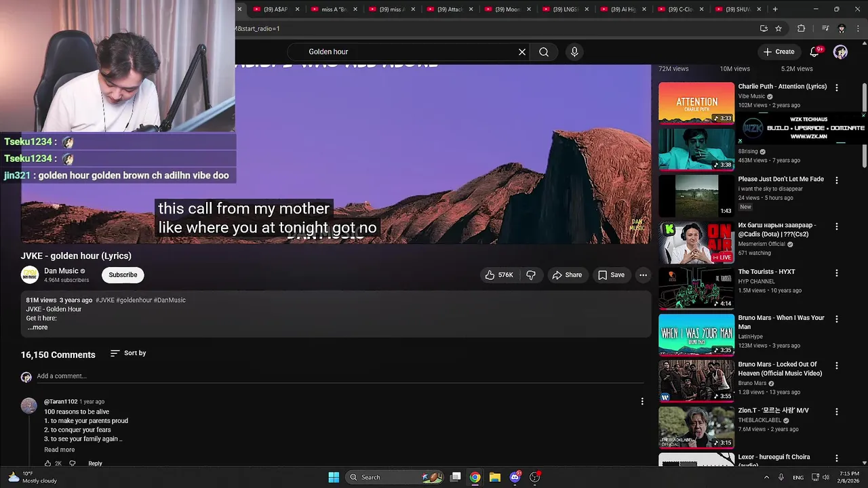This screenshot has width=868, height=488.
Task: Open Chrome from the taskbar
Action: pyautogui.click(x=475, y=477)
